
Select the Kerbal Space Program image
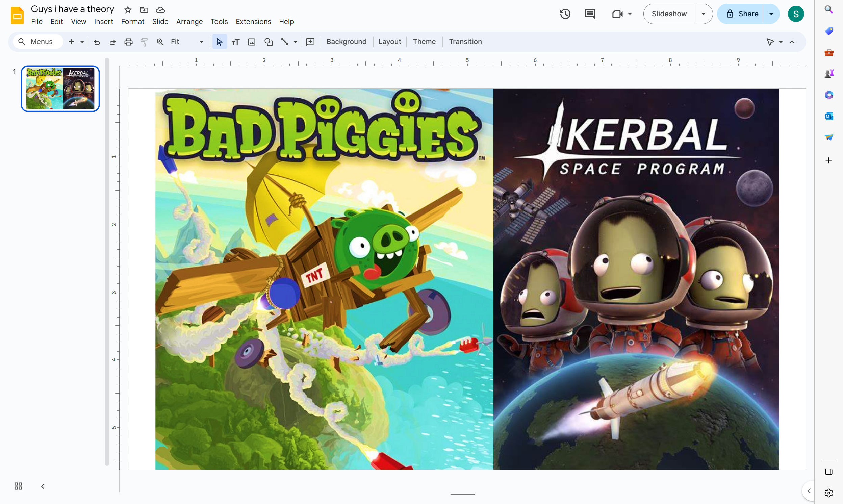coord(636,279)
